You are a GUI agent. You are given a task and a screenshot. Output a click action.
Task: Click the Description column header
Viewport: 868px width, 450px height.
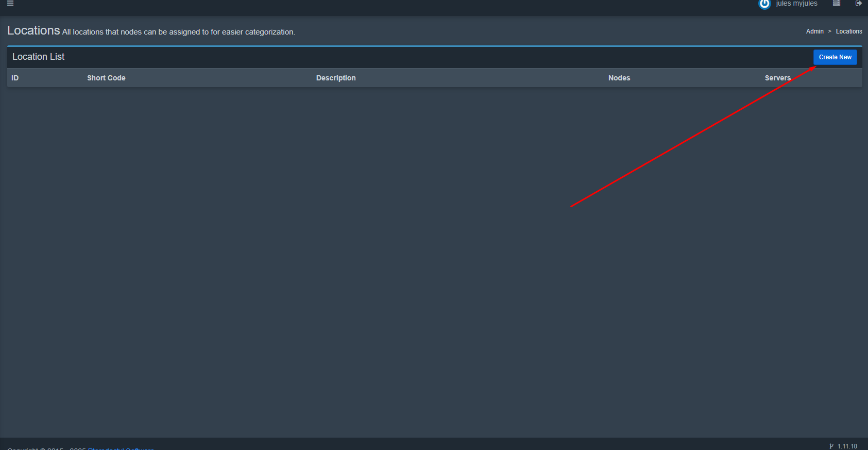click(336, 78)
